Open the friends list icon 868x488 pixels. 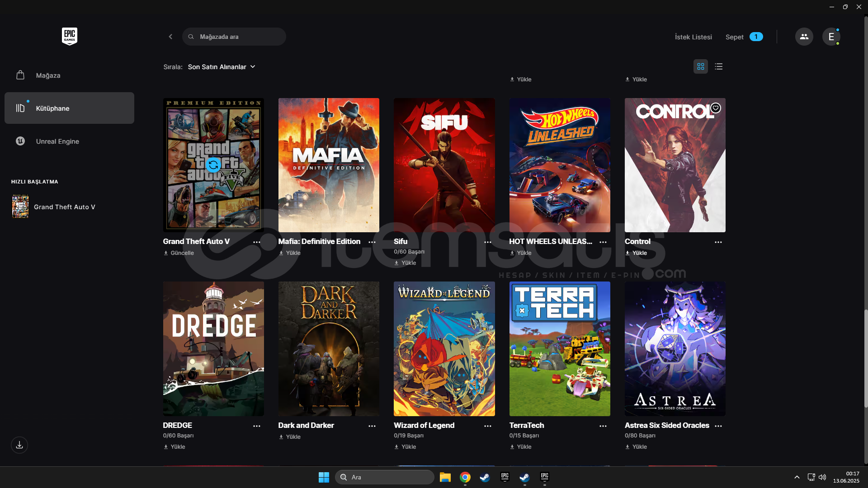tap(804, 37)
